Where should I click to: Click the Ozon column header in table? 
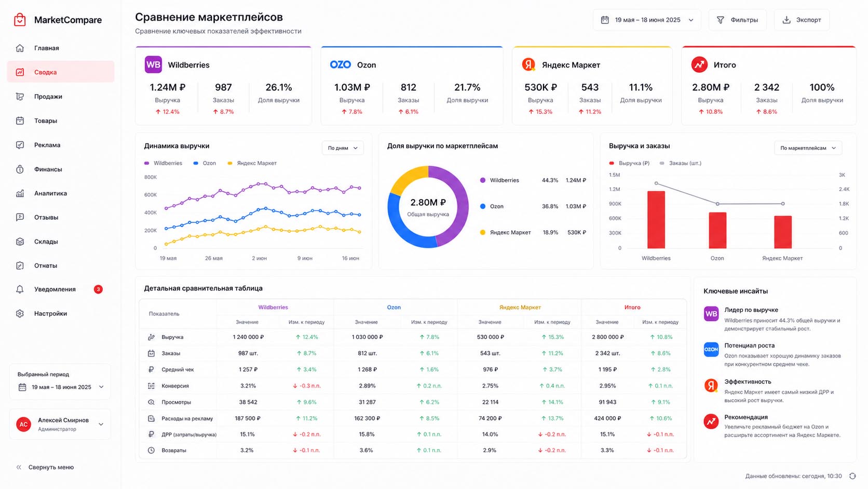(394, 307)
